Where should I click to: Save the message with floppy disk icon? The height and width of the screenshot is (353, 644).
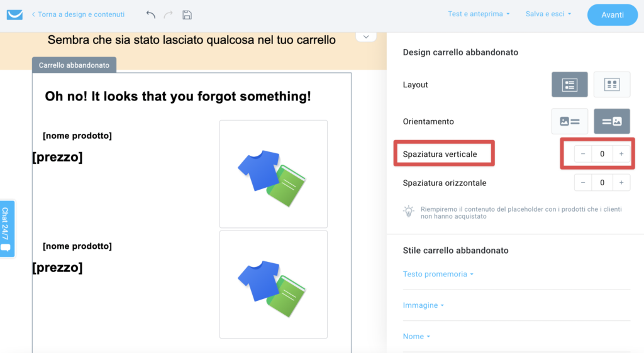coord(187,14)
